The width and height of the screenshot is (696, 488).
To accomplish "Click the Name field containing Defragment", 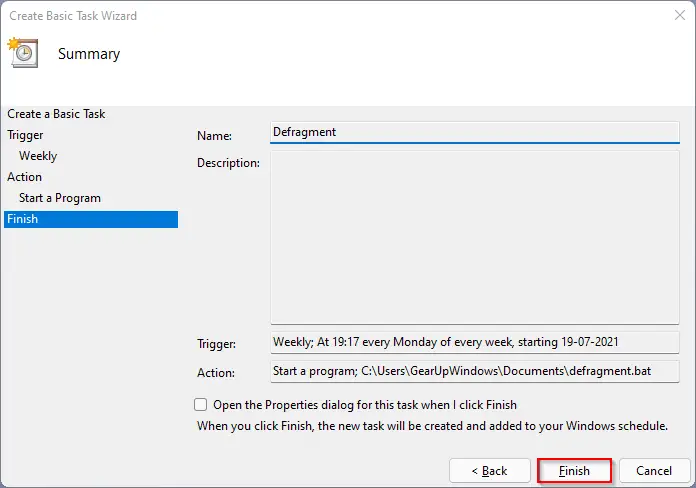I will (475, 132).
